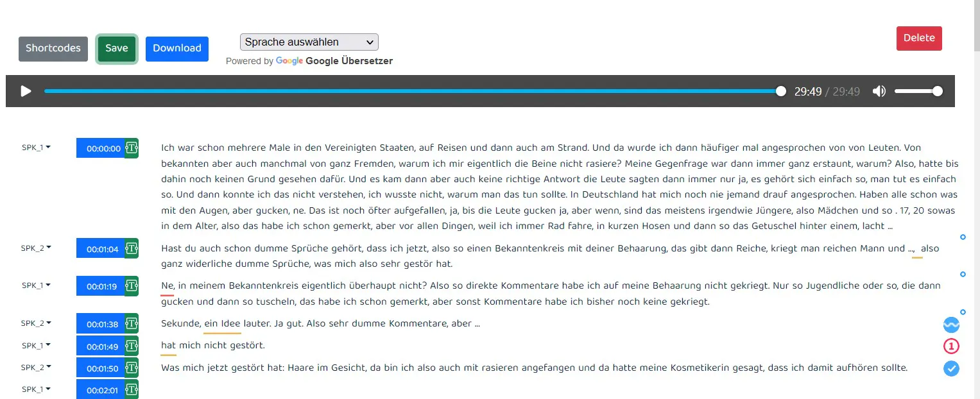
Task: Change speaker SPK_1 for the 00:01:49 segment
Action: click(x=36, y=345)
